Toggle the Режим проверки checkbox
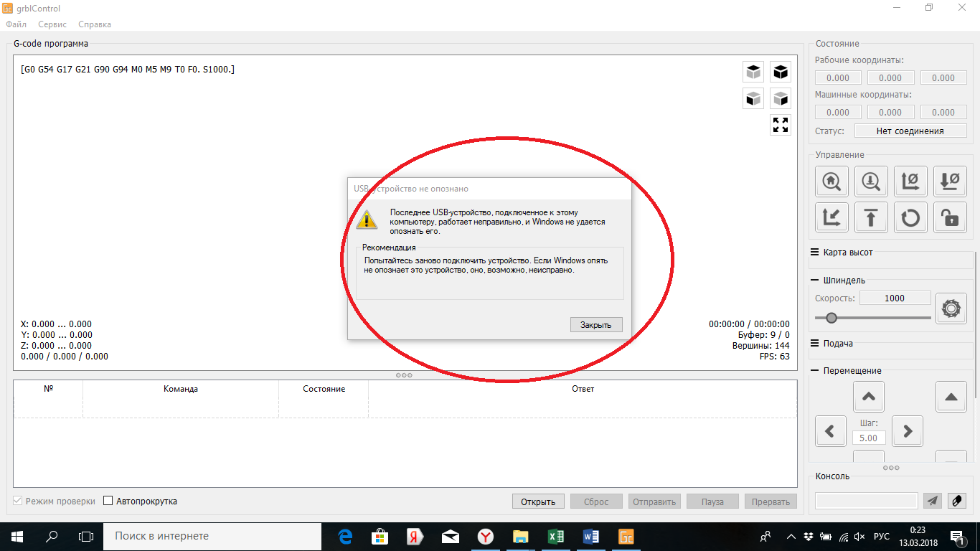 click(18, 501)
